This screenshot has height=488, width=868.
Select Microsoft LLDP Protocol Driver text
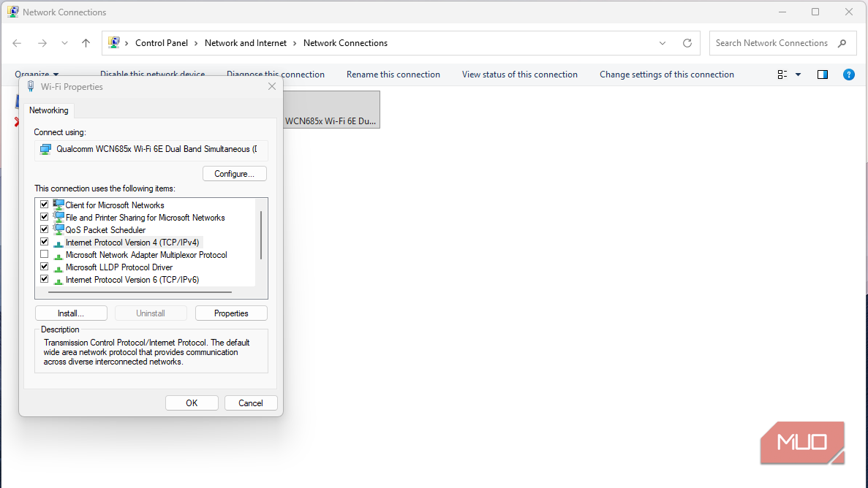119,267
